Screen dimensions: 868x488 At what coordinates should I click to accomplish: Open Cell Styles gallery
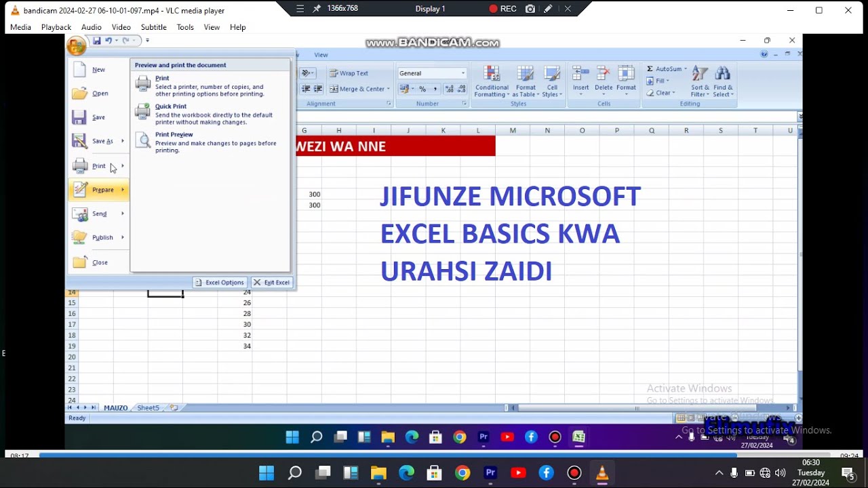pos(552,82)
